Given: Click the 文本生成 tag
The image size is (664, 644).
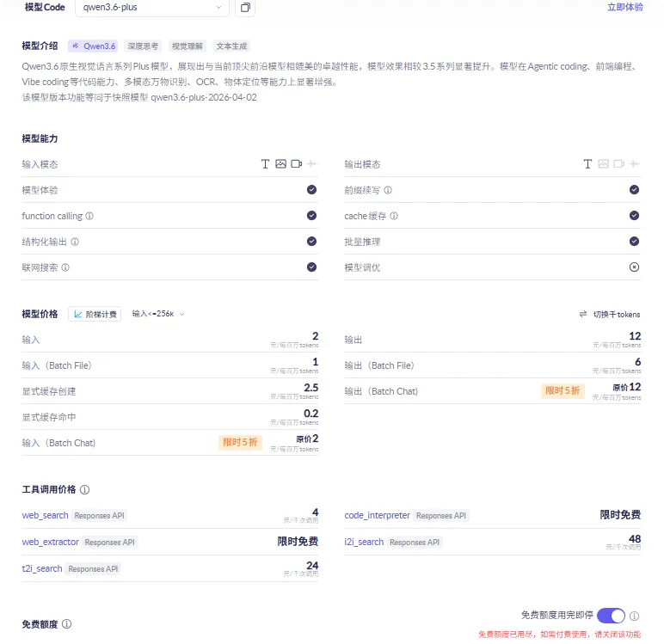Looking at the screenshot, I should pos(231,46).
